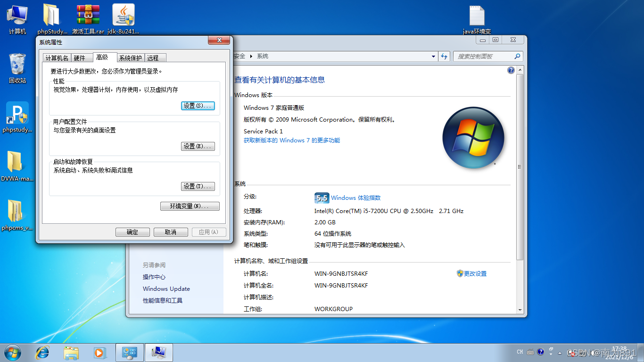
Task: Switch to the 系统保护 tab
Action: [131, 58]
